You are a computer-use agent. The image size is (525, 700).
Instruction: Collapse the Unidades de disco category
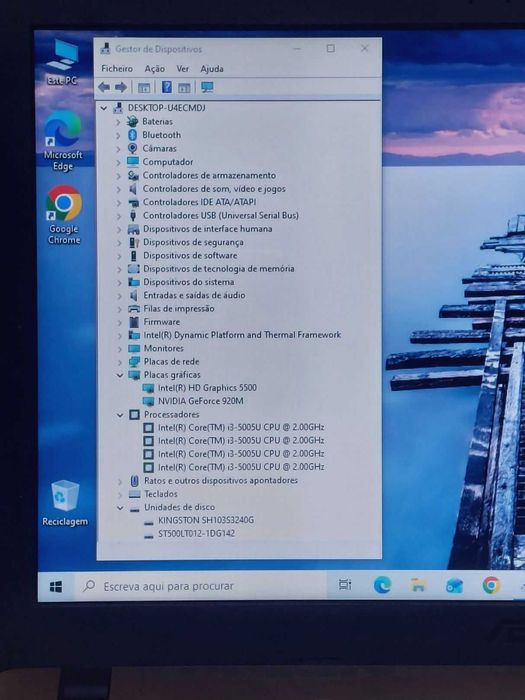[120, 508]
